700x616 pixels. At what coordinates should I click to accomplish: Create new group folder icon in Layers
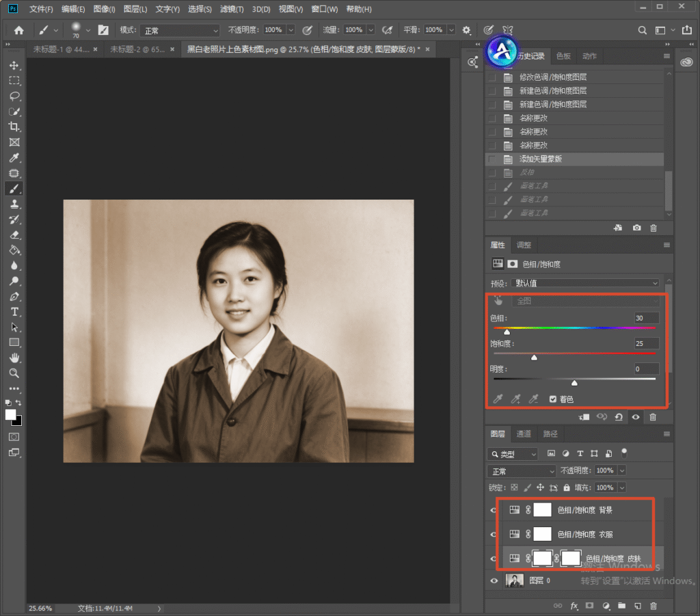tap(621, 606)
